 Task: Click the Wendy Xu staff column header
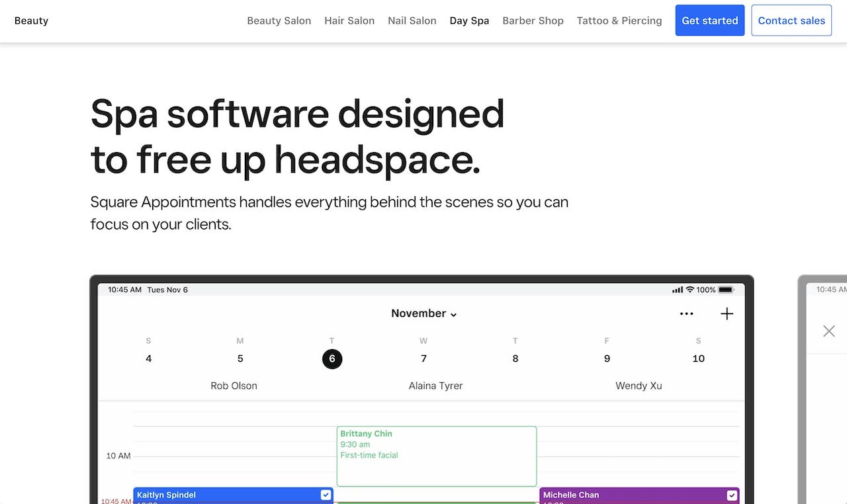pyautogui.click(x=639, y=386)
